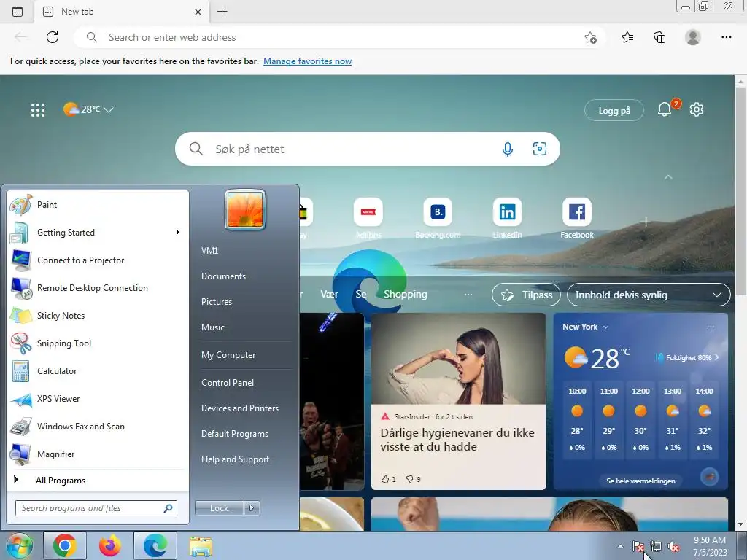747x560 pixels.
Task: Open Help and Support
Action: 236,459
